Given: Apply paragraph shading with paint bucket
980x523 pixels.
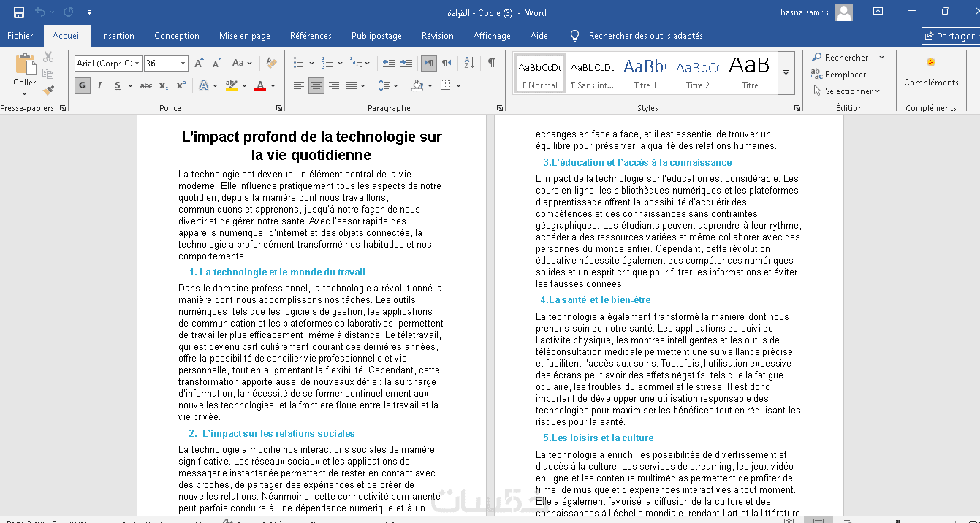Looking at the screenshot, I should pyautogui.click(x=417, y=85).
